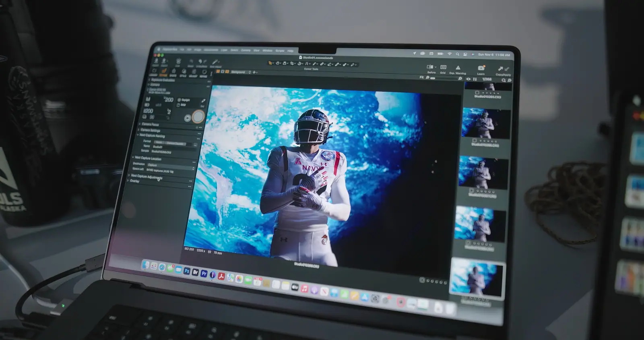644x340 pixels.
Task: Switch to the Library tool tab
Action: click(154, 72)
